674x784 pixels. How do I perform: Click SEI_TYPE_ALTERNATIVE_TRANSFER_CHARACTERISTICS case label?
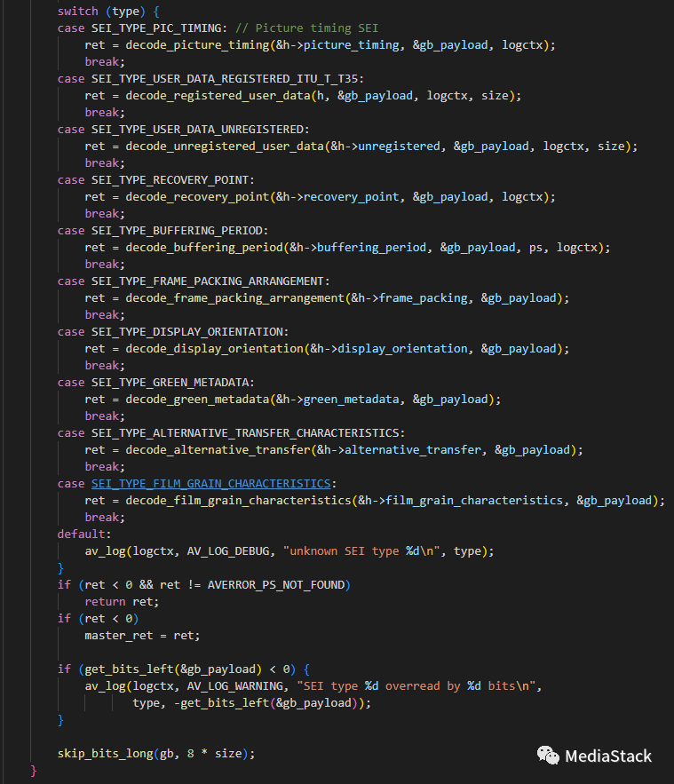(248, 432)
